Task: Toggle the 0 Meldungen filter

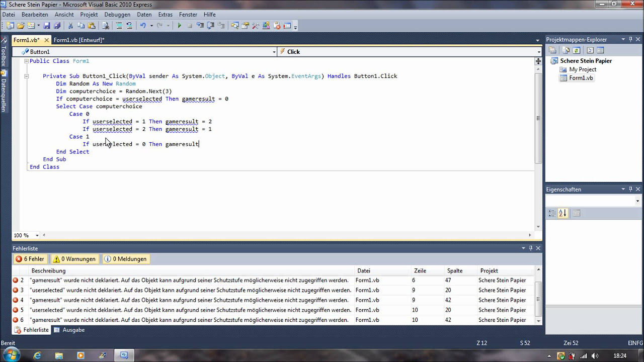Action: [126, 259]
